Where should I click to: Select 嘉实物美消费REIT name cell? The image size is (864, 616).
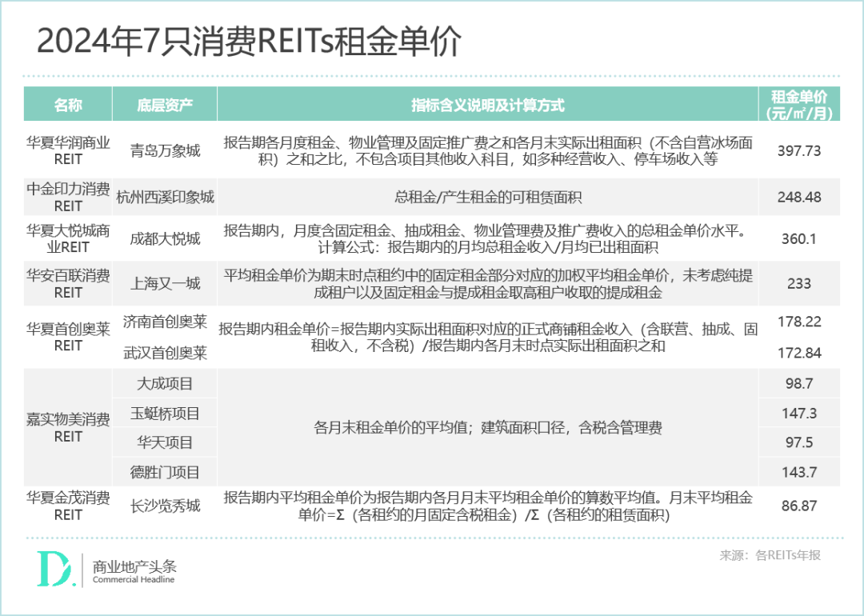(x=68, y=427)
